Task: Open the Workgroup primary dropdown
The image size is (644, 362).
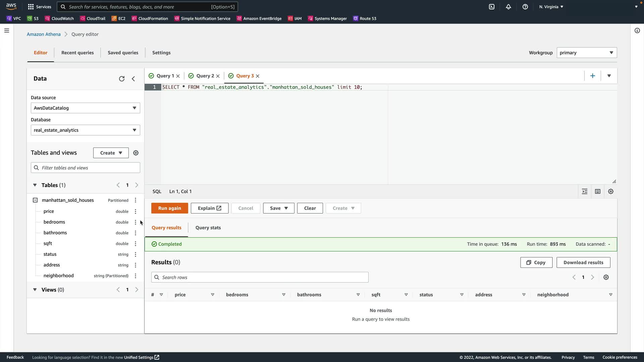Action: [586, 53]
